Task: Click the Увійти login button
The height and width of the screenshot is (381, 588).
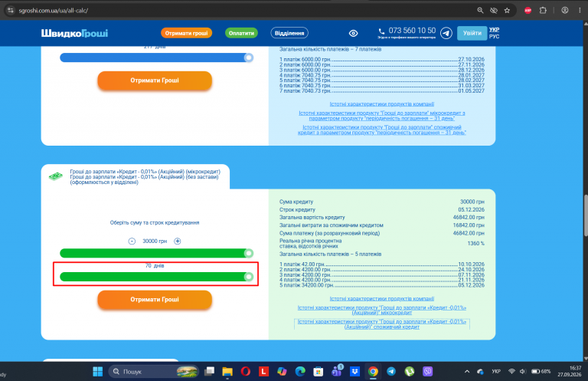Action: (472, 33)
